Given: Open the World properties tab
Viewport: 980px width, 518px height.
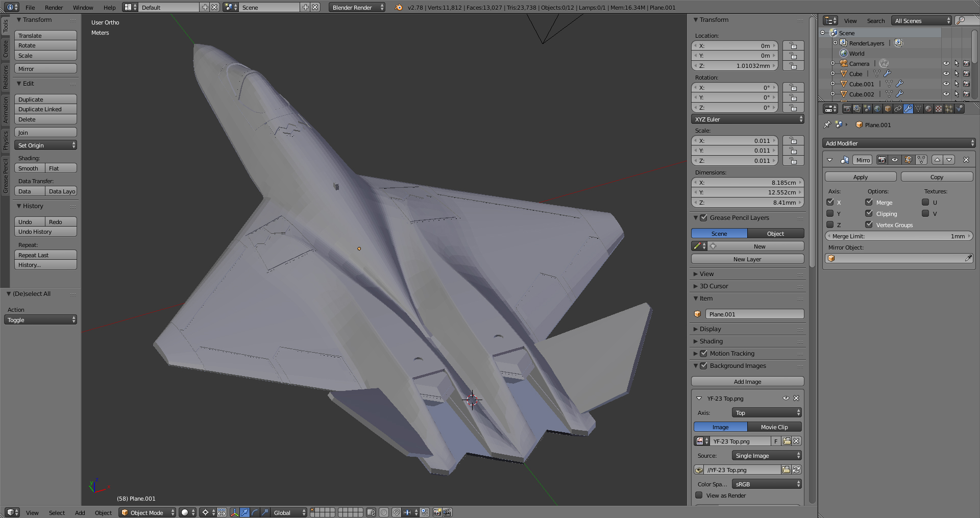Looking at the screenshot, I should click(877, 109).
